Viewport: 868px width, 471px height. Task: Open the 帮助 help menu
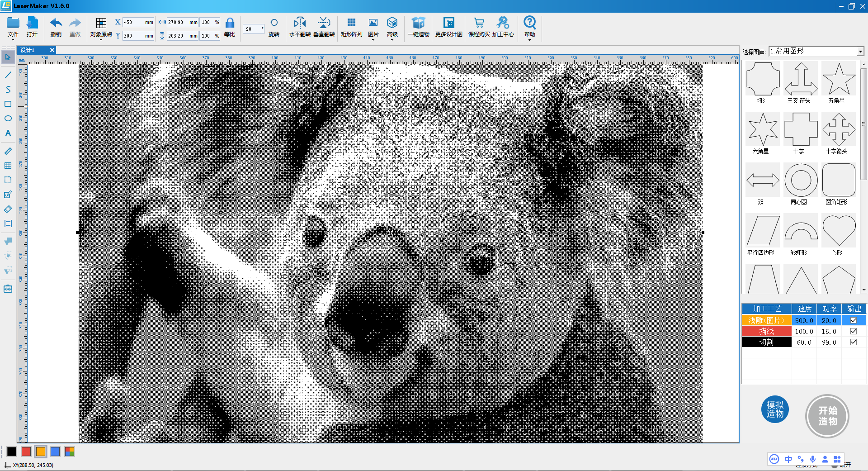[529, 27]
